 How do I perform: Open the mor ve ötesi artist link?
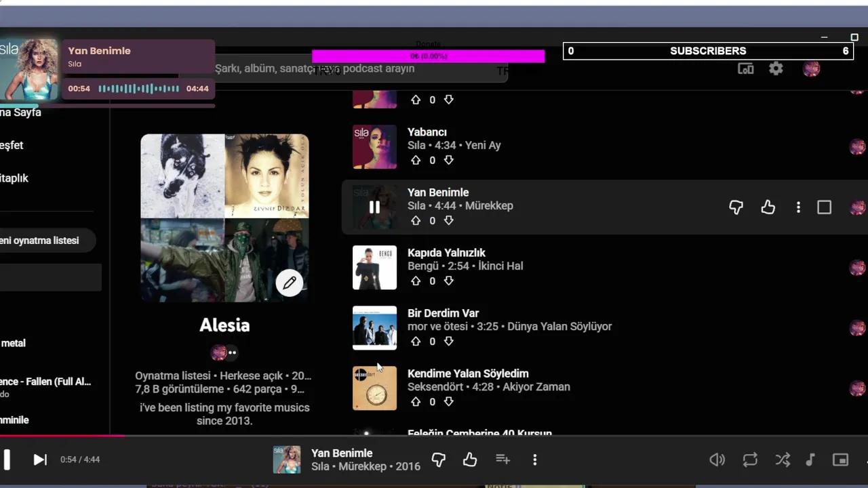tap(437, 326)
